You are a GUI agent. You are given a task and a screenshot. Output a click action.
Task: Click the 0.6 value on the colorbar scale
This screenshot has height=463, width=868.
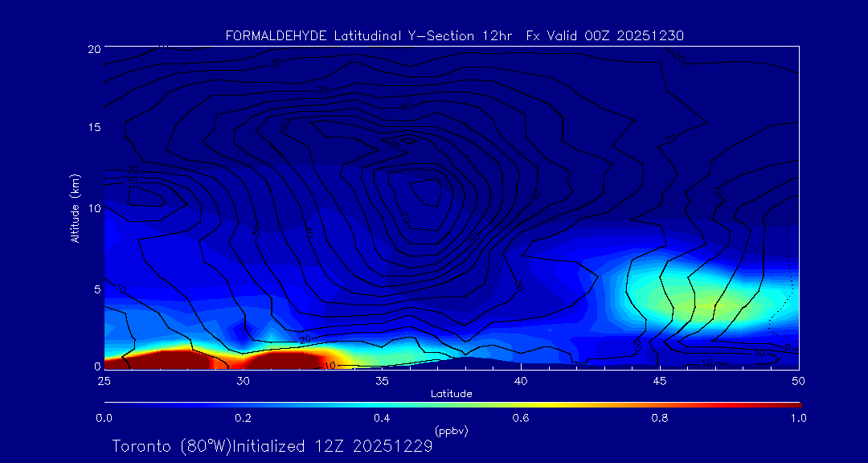click(521, 418)
